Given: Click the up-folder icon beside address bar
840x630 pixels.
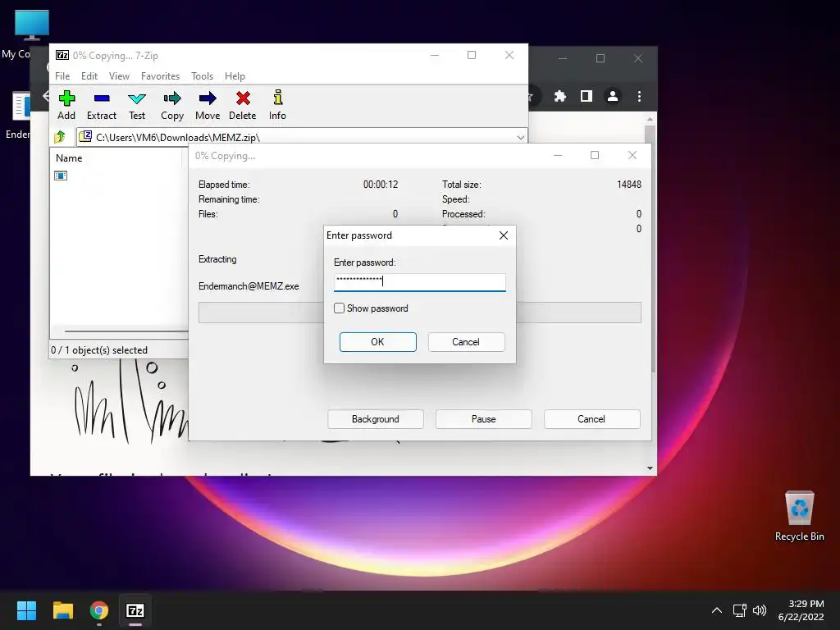Looking at the screenshot, I should pos(60,137).
